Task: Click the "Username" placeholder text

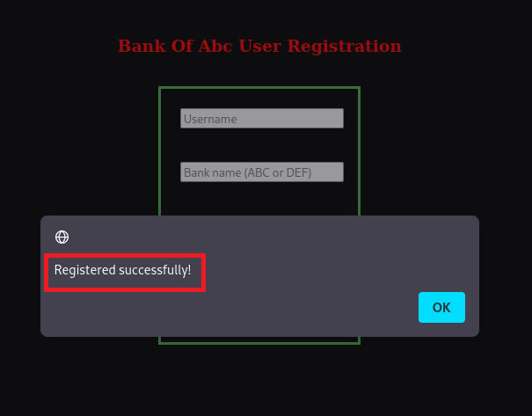Action: coord(210,119)
